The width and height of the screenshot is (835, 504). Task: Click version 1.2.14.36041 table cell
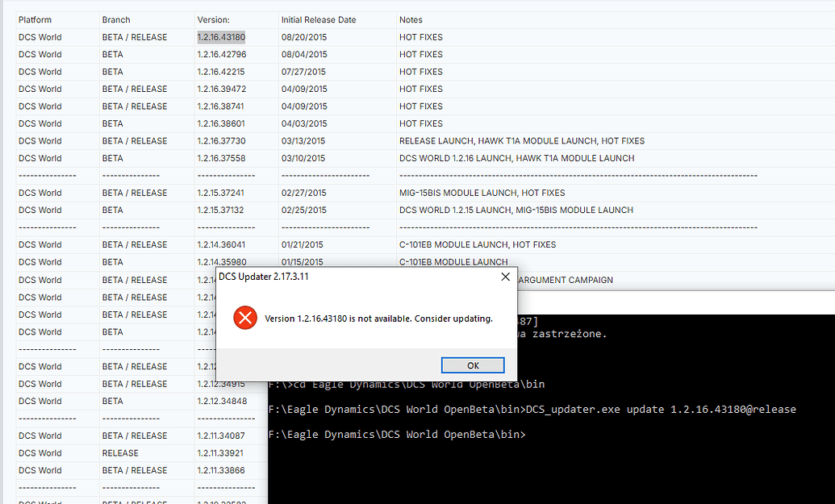coord(222,244)
